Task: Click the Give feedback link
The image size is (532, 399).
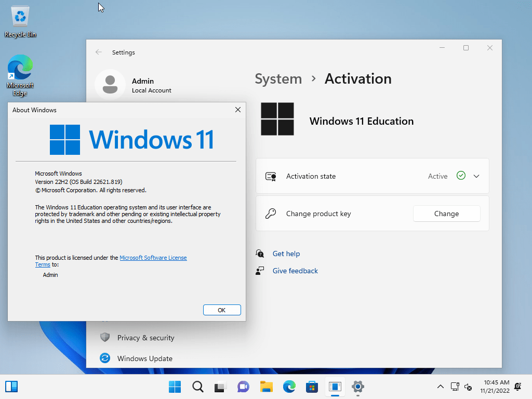Action: [x=295, y=271]
